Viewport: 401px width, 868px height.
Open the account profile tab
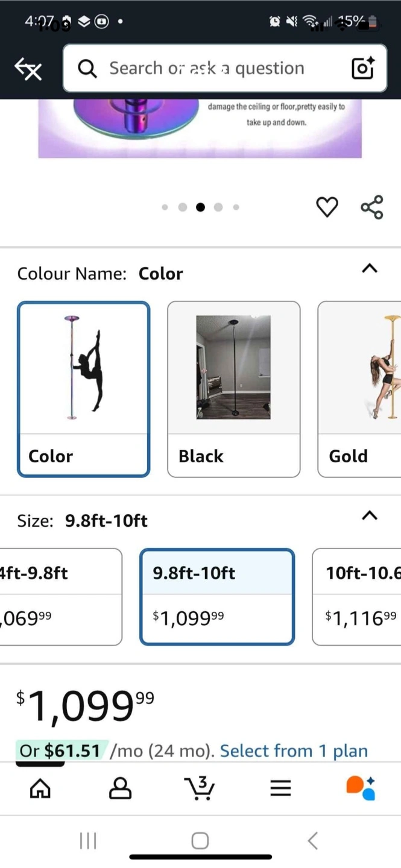tap(120, 788)
